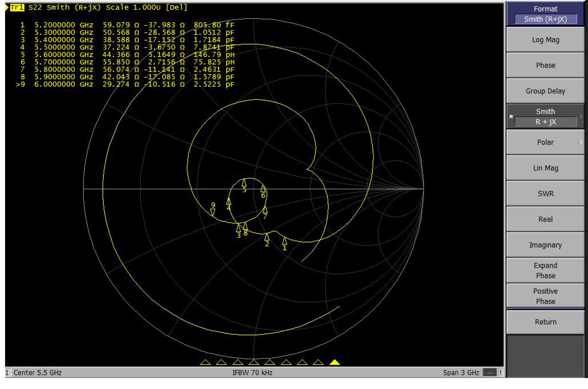Viewport: 588px width, 389px height.
Task: Click marker 1 row at 5.2000000 GHz
Action: [x=127, y=25]
